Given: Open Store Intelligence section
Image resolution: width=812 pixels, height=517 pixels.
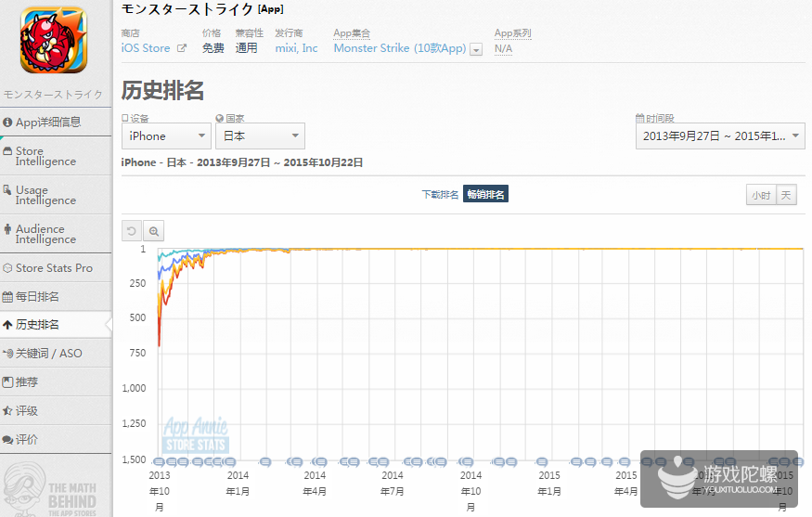Looking at the screenshot, I should [x=56, y=157].
